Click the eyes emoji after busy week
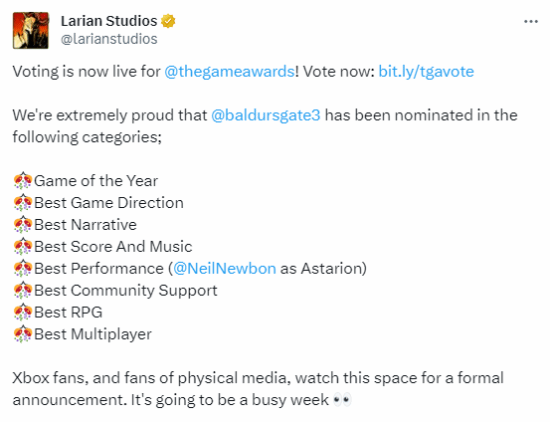This screenshot has height=422, width=550. coord(342,400)
